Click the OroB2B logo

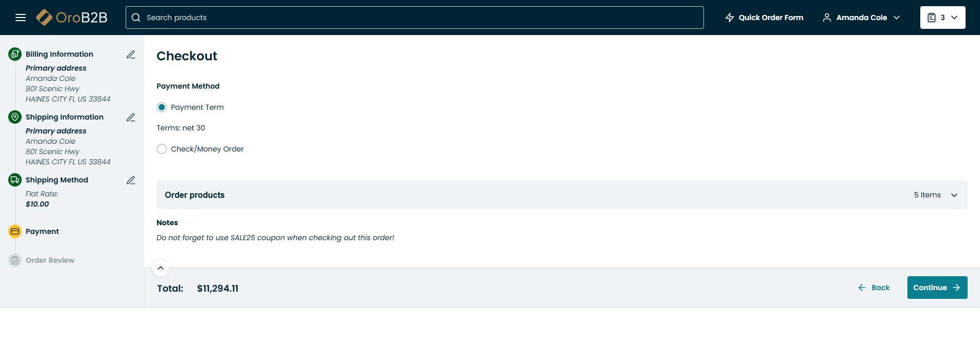(72, 18)
